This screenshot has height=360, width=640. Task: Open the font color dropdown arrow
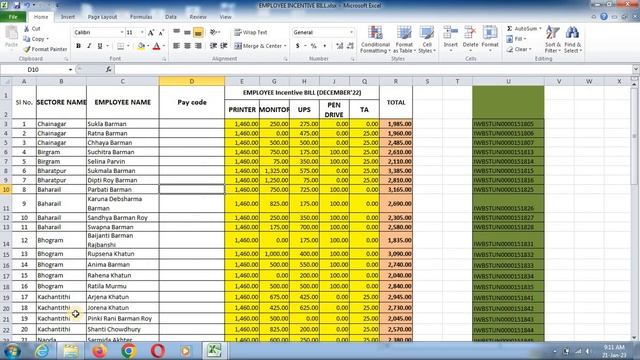(164, 46)
